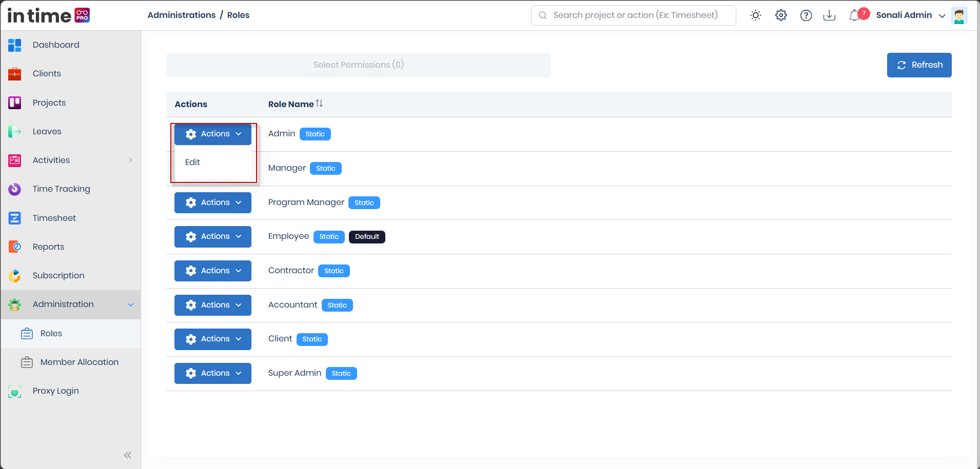Screen dimensions: 980x469
Task: Click the Roles breadcrumb link
Action: coord(238,15)
